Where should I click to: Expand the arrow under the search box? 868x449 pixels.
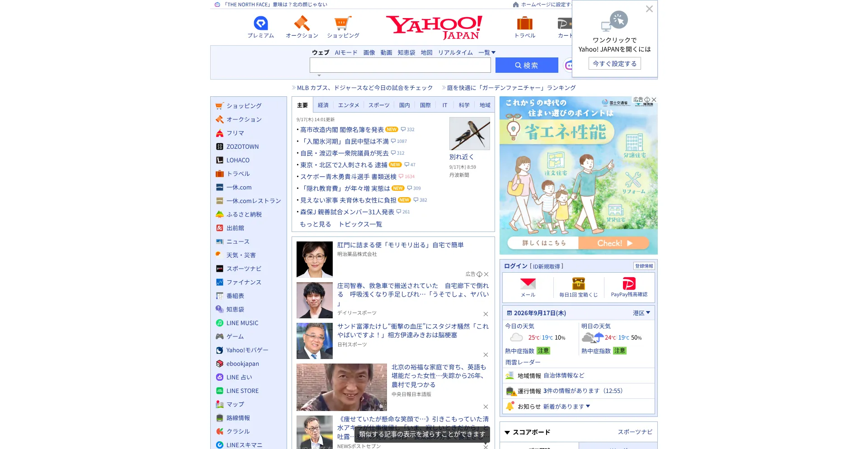[319, 76]
